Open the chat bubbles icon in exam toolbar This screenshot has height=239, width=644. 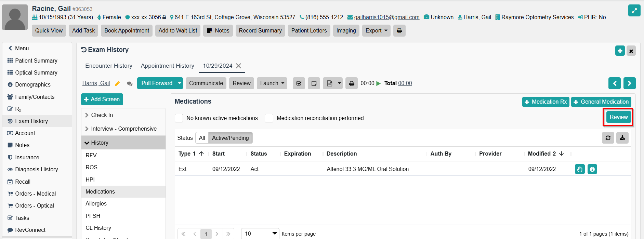(130, 83)
